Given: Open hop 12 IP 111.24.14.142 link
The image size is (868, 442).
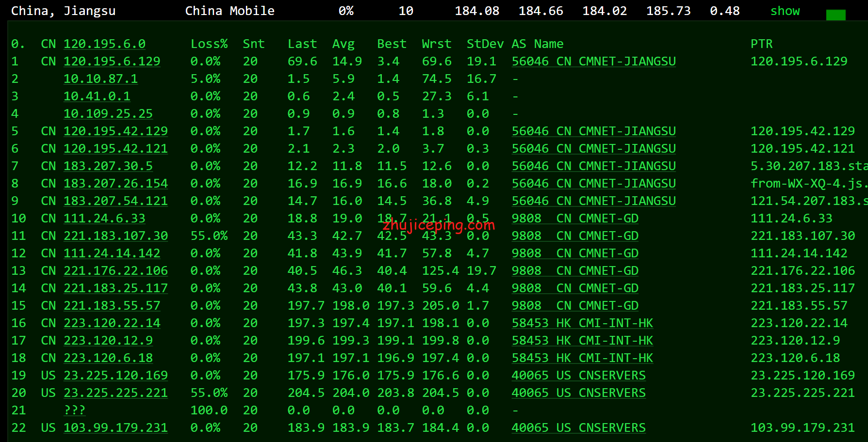Looking at the screenshot, I should (x=112, y=253).
